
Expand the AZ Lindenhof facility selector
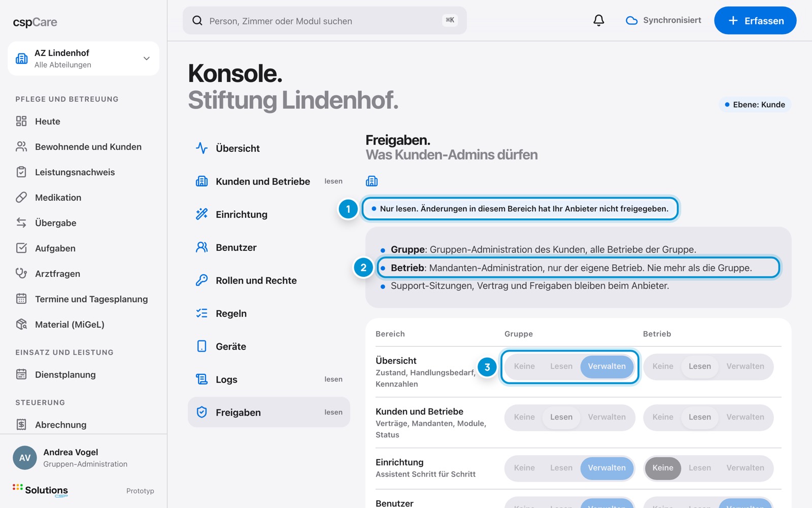click(83, 58)
